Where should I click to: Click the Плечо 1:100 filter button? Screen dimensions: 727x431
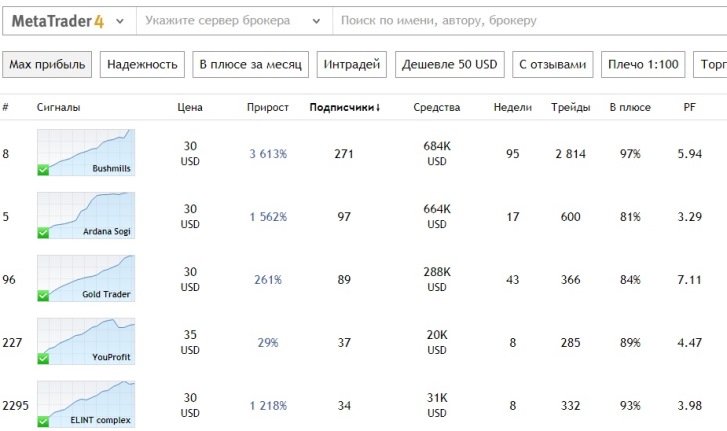(x=644, y=65)
